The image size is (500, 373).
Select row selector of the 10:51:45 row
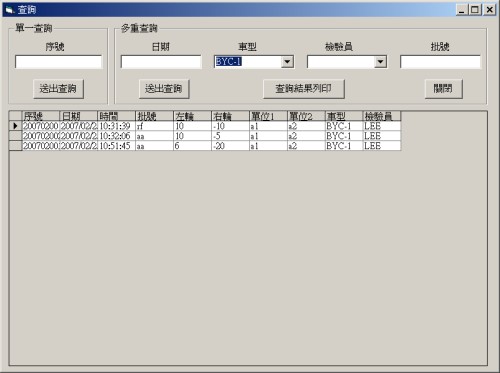click(15, 146)
